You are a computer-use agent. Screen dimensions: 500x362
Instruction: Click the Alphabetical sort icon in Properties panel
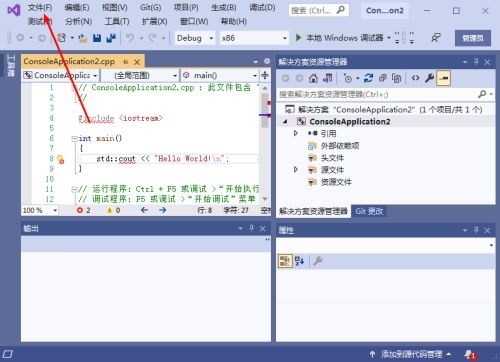(299, 261)
